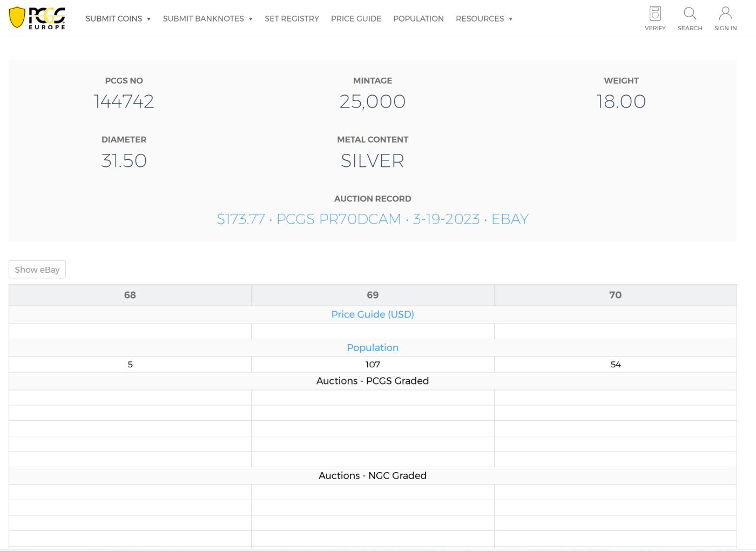Select the population count 107 cell
This screenshot has height=552, width=756.
tap(373, 365)
